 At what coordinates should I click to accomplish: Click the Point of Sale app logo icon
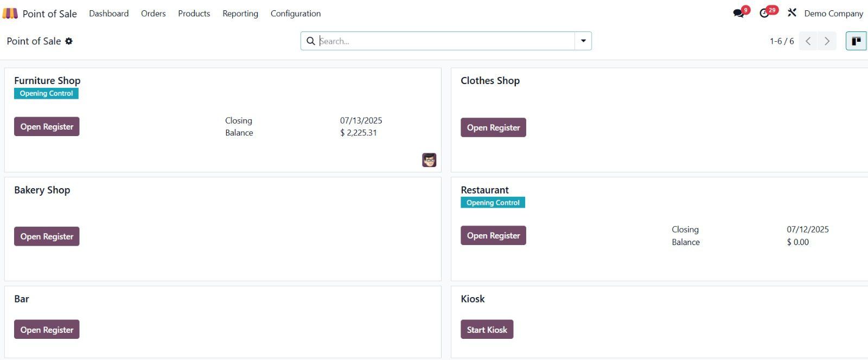coord(10,14)
